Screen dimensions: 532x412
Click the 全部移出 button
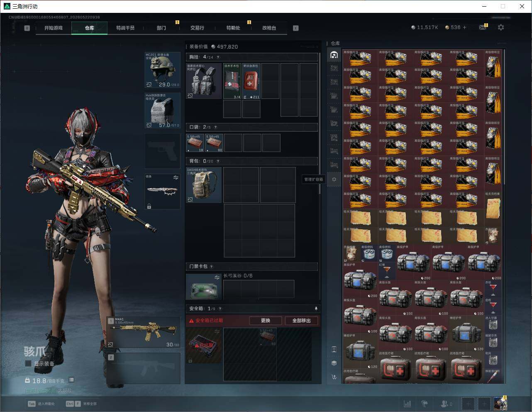pyautogui.click(x=302, y=321)
